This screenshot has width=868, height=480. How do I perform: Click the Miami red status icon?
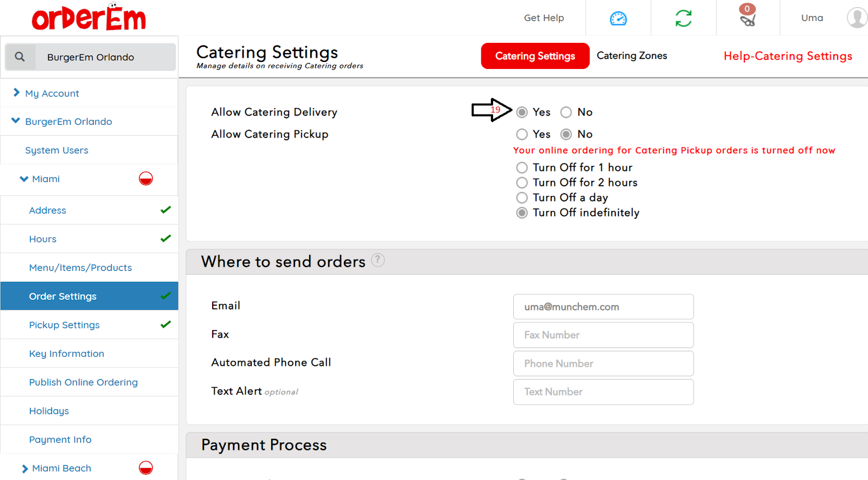click(146, 179)
